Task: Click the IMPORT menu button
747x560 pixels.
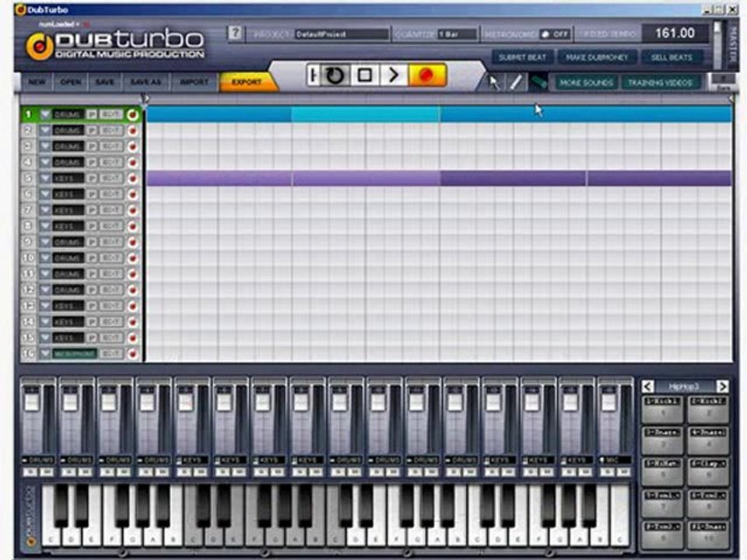Action: pyautogui.click(x=195, y=82)
